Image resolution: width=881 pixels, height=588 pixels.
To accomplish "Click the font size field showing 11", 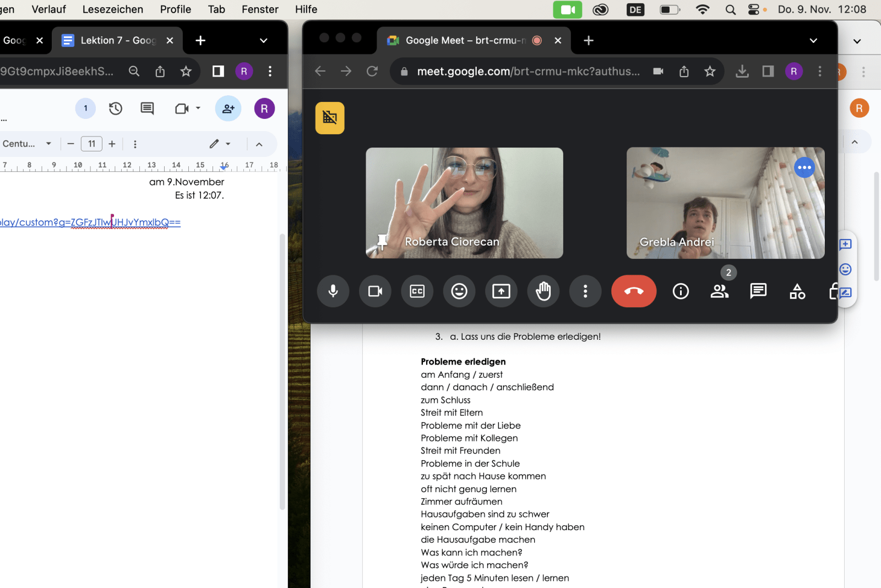I will [91, 144].
